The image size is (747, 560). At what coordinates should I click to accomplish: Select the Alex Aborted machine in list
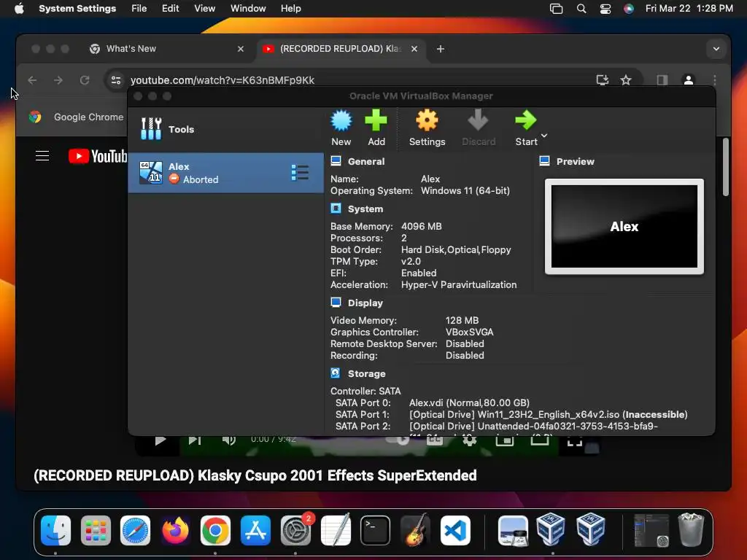(226, 173)
